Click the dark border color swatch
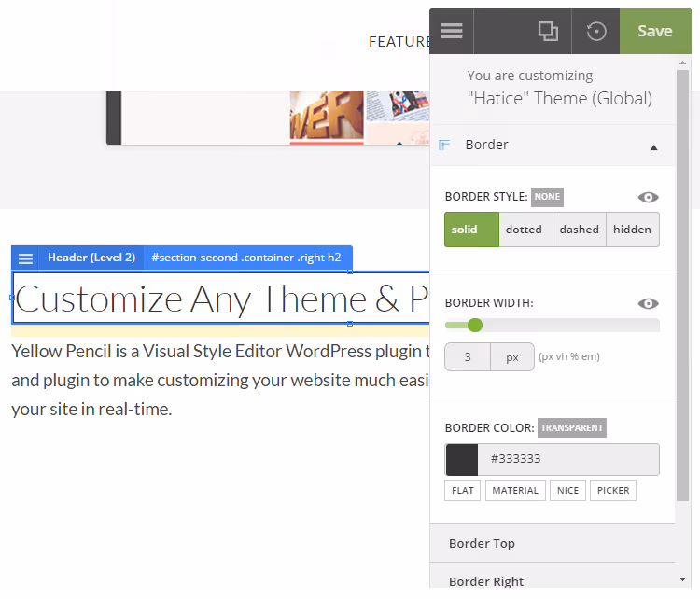Viewport: 700px width, 599px height. [x=462, y=459]
